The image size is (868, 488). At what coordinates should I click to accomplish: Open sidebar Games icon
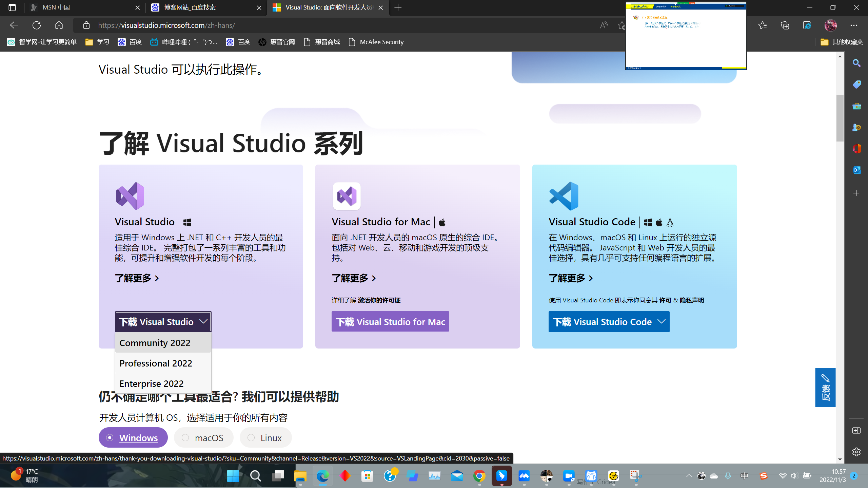point(856,127)
